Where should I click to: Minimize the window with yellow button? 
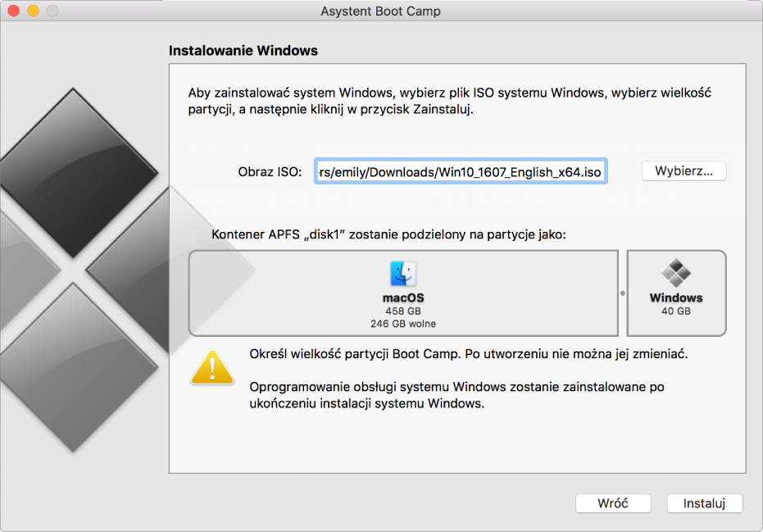[33, 11]
